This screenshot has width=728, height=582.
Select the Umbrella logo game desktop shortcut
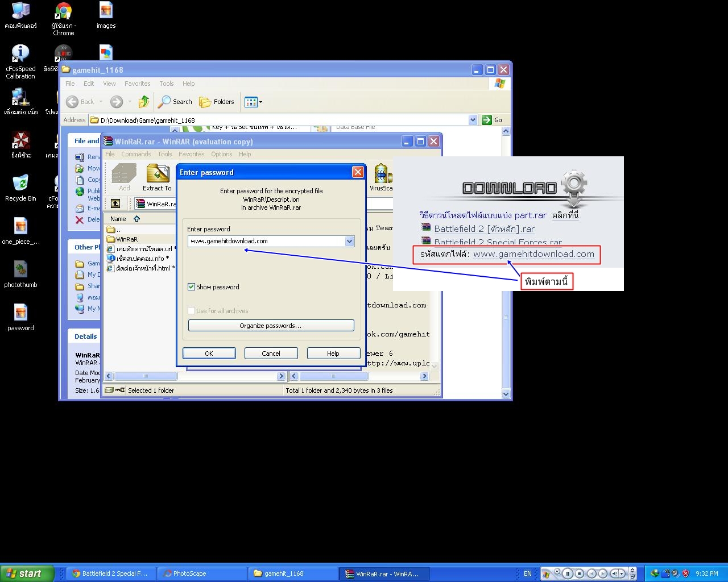[x=21, y=144]
